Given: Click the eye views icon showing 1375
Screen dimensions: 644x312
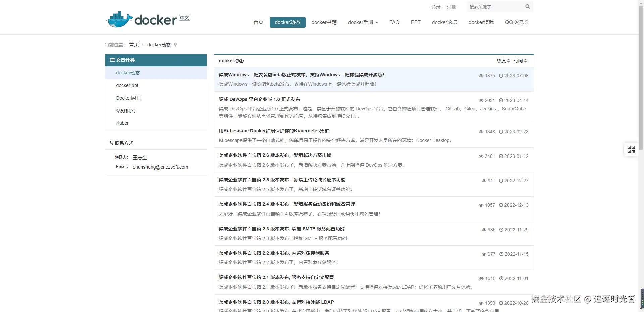Looking at the screenshot, I should tap(481, 76).
